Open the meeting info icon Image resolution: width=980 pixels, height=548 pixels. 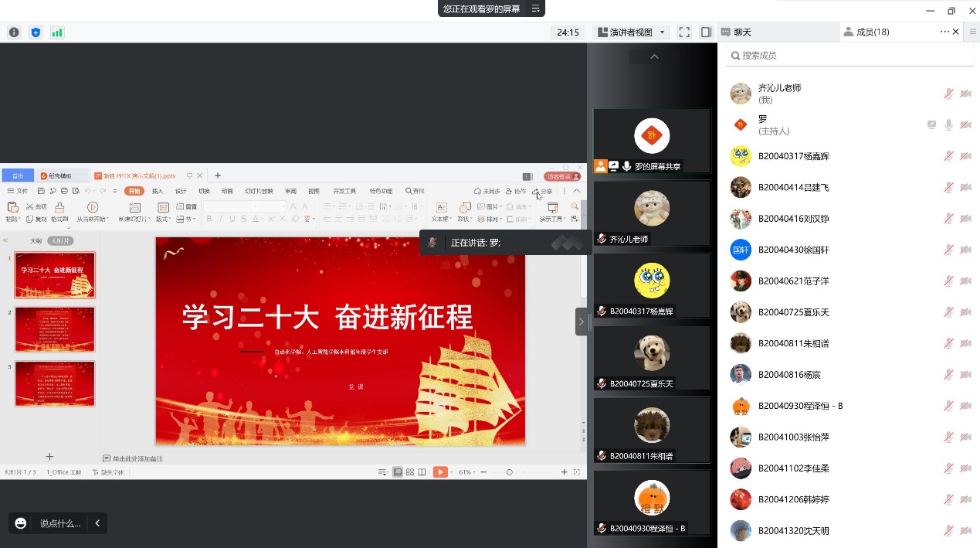point(14,32)
